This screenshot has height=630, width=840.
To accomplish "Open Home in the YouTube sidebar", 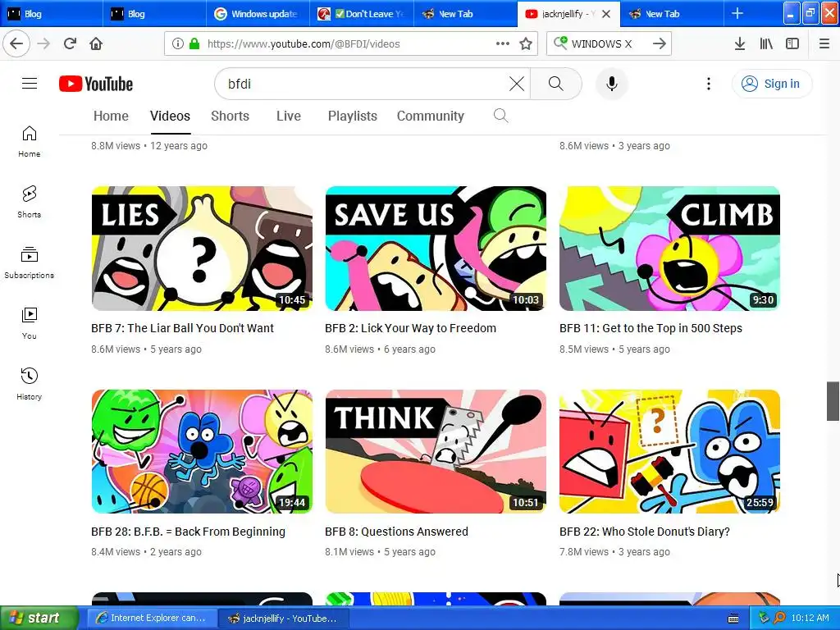I will 30,141.
